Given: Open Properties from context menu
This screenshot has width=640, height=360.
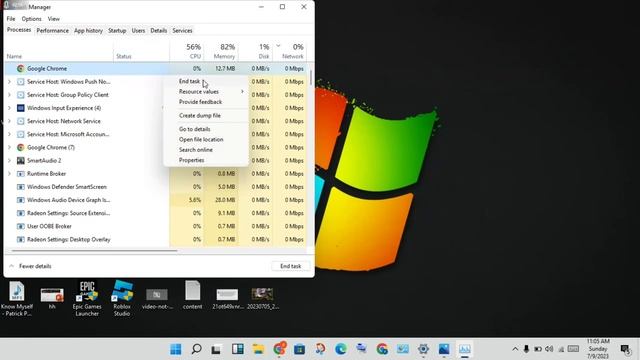Looking at the screenshot, I should point(207,160).
